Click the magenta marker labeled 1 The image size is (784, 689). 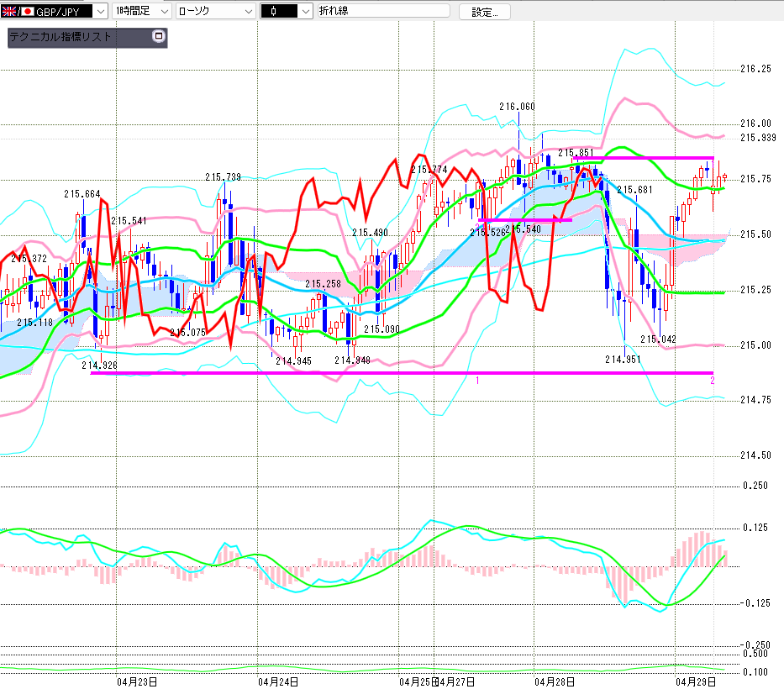(x=477, y=381)
